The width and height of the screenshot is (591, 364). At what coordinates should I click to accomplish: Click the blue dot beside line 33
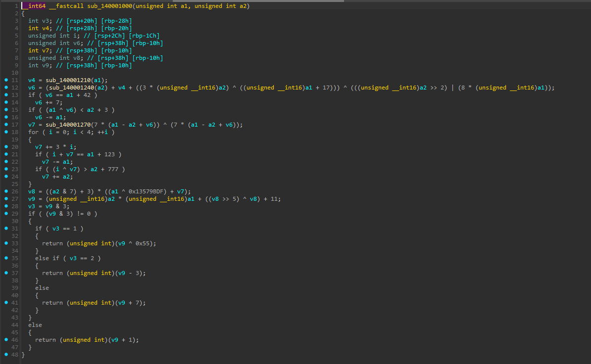[x=6, y=243]
